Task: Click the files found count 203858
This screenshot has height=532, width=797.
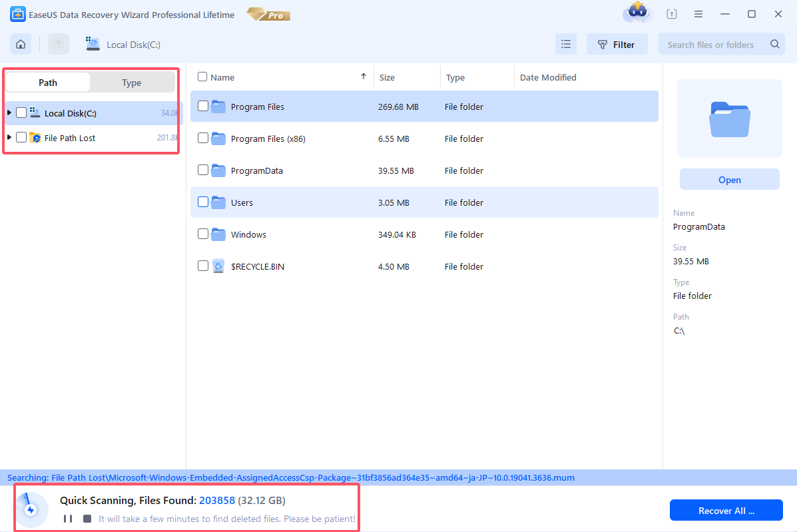Action: (217, 501)
